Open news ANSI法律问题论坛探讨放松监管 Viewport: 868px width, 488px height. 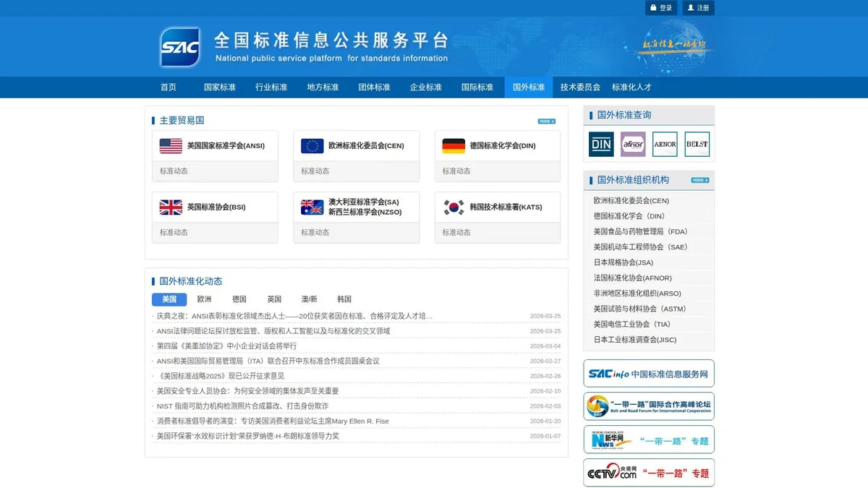click(x=273, y=331)
